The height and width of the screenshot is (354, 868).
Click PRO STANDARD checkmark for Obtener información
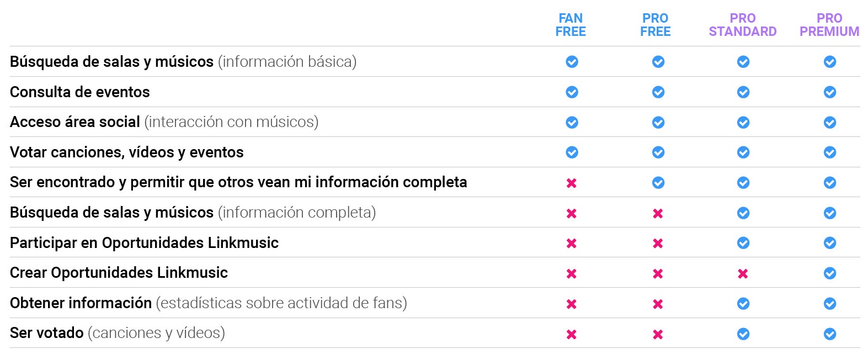coord(743,304)
